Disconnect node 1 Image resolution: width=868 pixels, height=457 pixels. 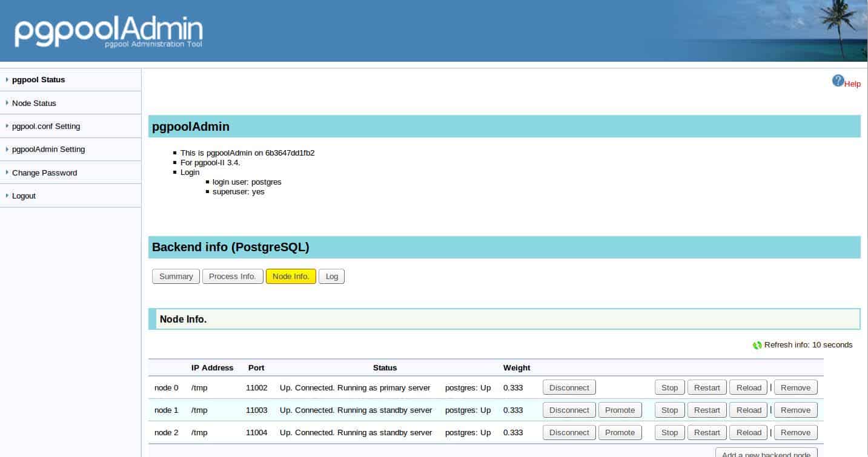coord(569,410)
